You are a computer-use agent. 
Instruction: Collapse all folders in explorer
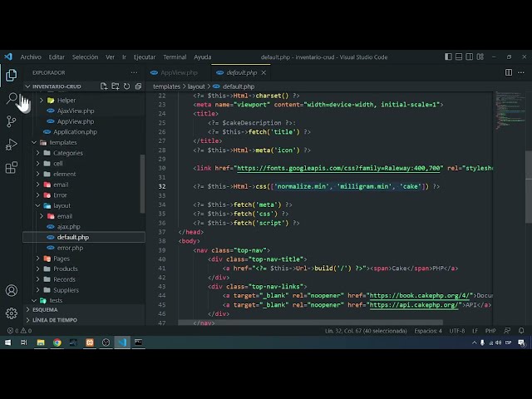(138, 86)
